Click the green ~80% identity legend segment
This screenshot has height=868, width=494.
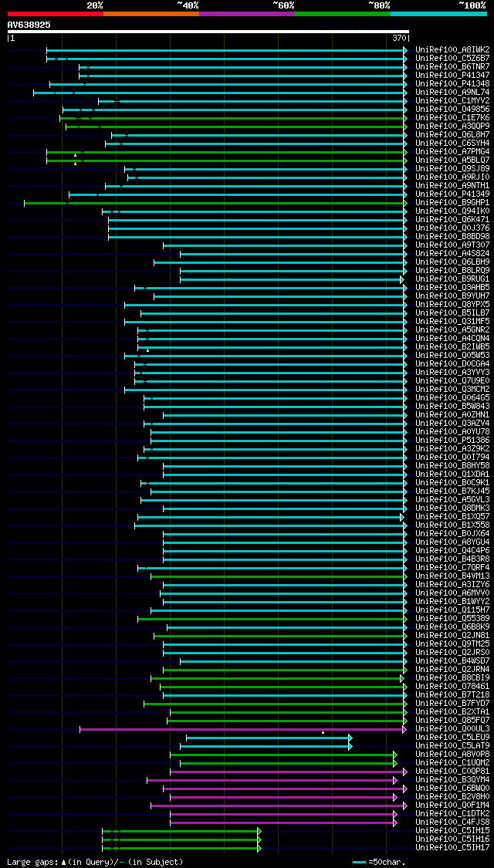coord(343,13)
